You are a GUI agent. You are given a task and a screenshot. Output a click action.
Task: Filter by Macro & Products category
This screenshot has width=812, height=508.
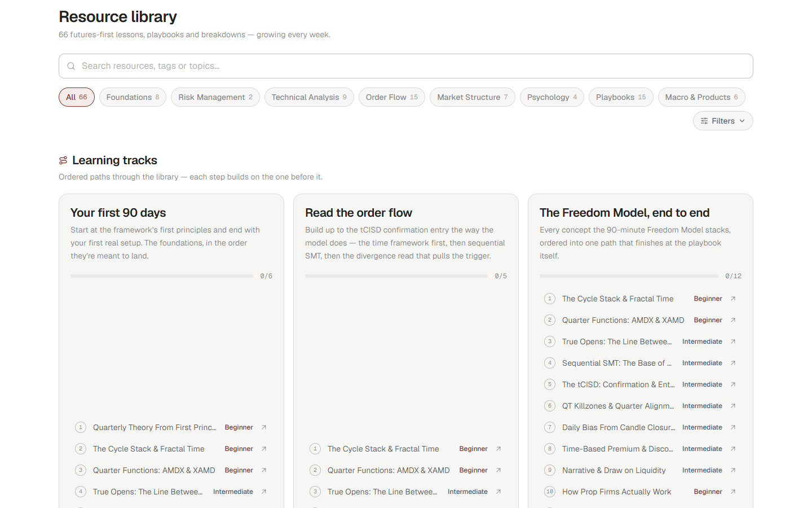pos(701,97)
